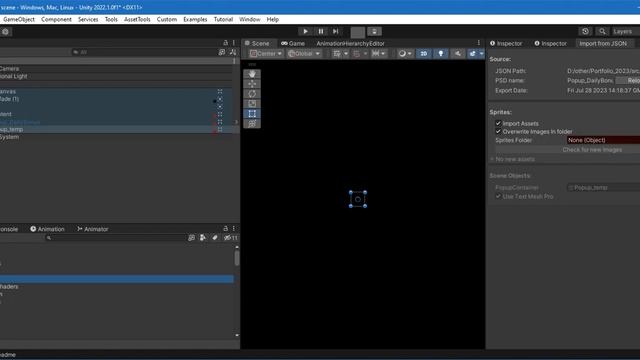Open the AnimationHierarchyEditor tab
Viewport: 640px width, 360px height.
tap(350, 43)
